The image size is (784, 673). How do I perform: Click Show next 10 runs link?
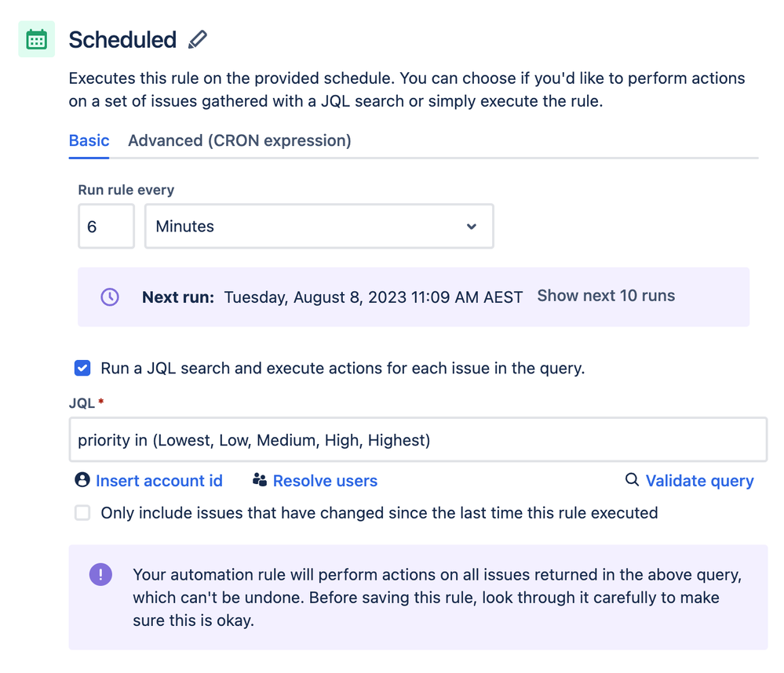coord(606,296)
